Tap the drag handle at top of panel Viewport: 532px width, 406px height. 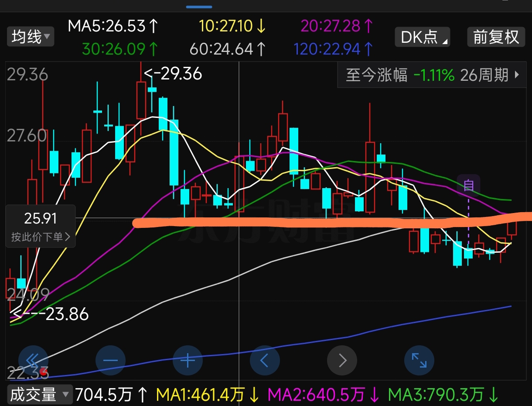point(199,7)
